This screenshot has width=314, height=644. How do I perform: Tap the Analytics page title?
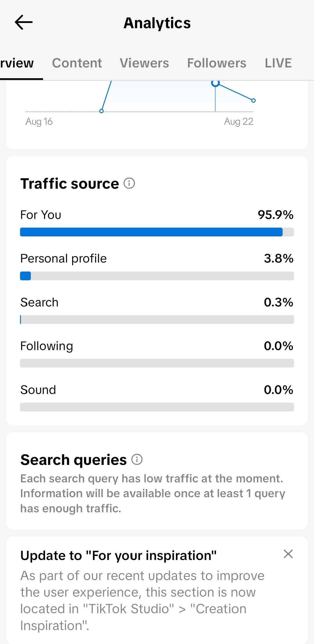[157, 23]
